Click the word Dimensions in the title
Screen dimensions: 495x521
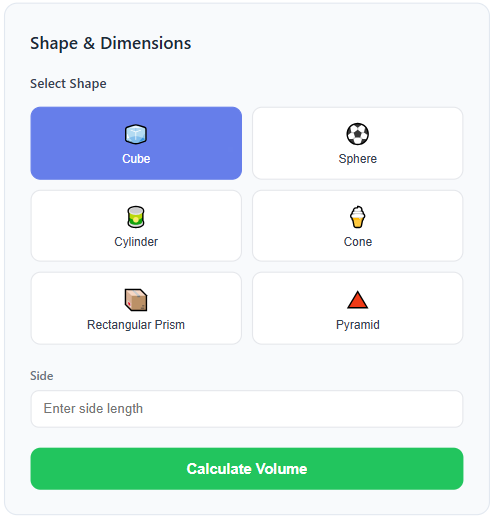146,44
